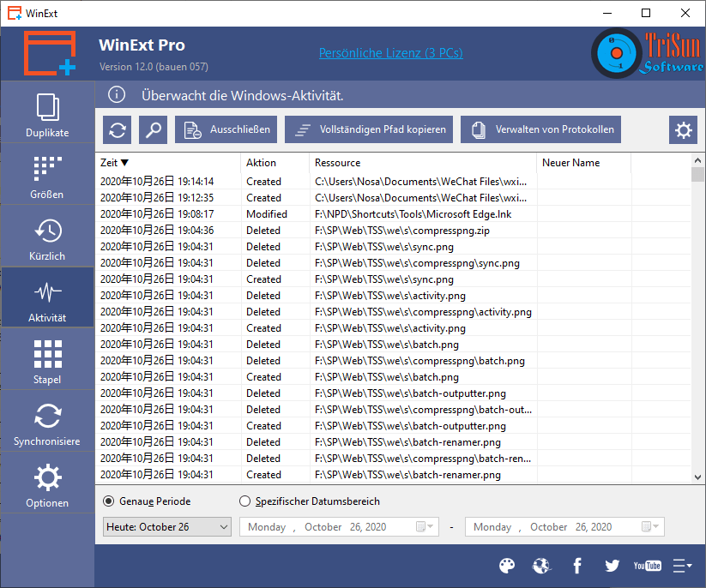Select the Aktivität section

coord(47,297)
